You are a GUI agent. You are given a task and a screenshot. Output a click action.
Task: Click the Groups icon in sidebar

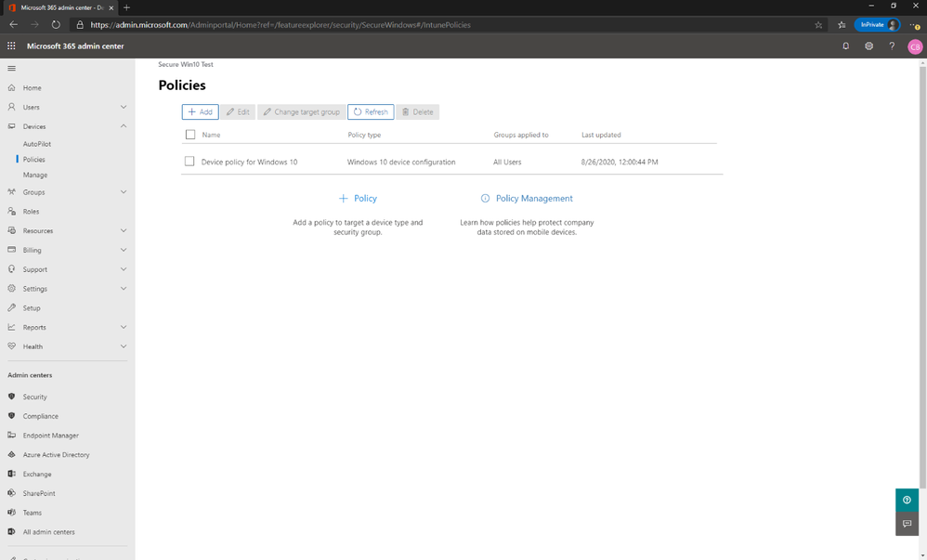tap(11, 192)
